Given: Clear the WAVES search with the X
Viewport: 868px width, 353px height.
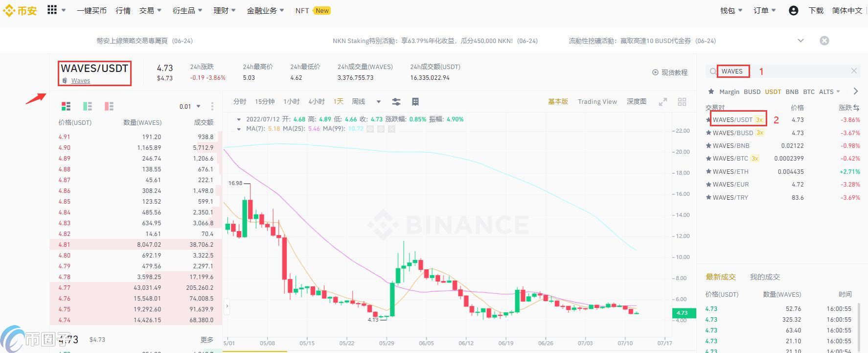Looking at the screenshot, I should pos(854,71).
